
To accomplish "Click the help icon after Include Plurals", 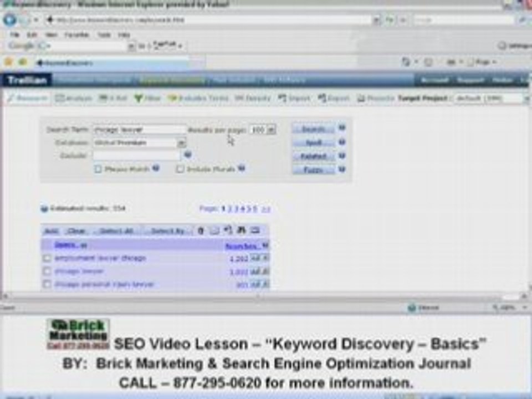I will [x=241, y=167].
